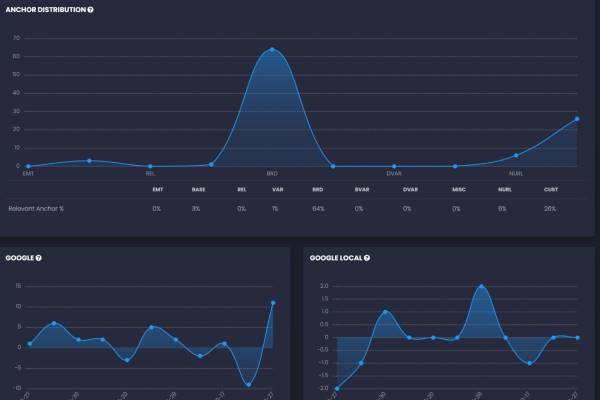The height and width of the screenshot is (400, 600).
Task: Select the first Google Local point at -2.0
Action: (337, 389)
